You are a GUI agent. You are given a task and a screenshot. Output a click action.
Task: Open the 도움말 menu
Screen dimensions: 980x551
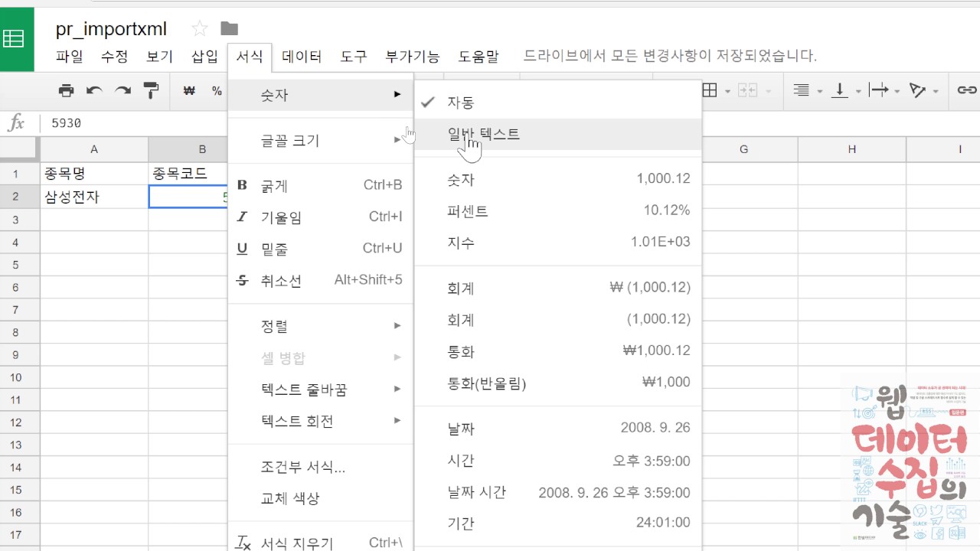tap(479, 57)
